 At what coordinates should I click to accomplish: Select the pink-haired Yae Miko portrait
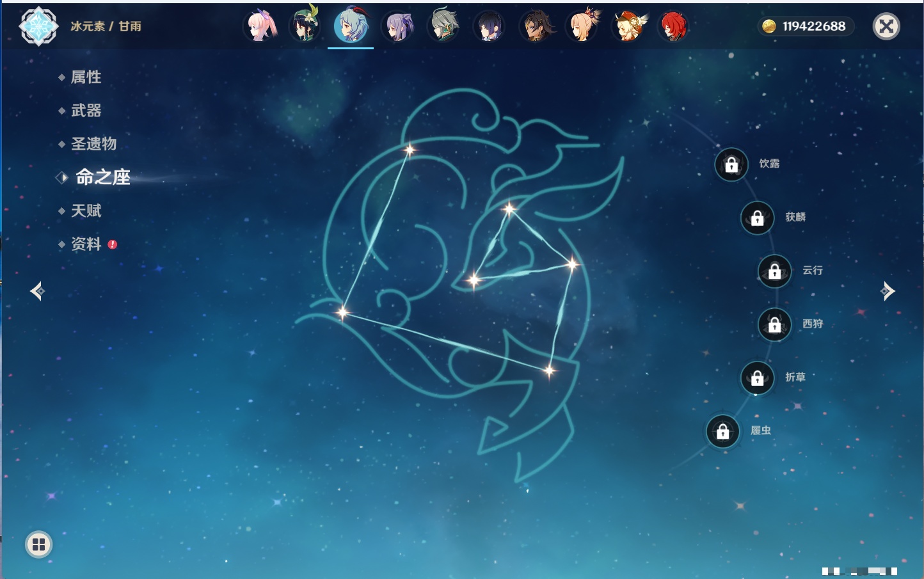[x=260, y=26]
